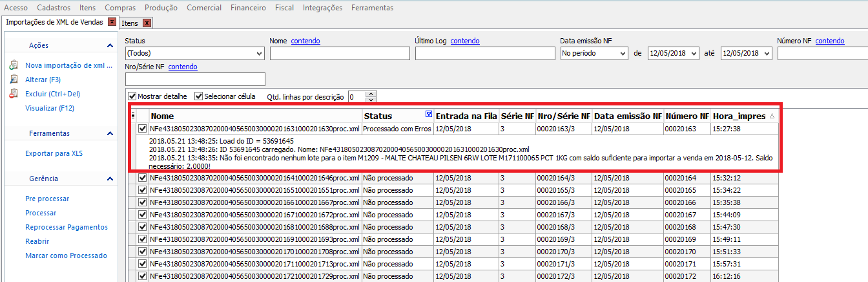
Task: Open the Fiscal menu
Action: coord(284,8)
